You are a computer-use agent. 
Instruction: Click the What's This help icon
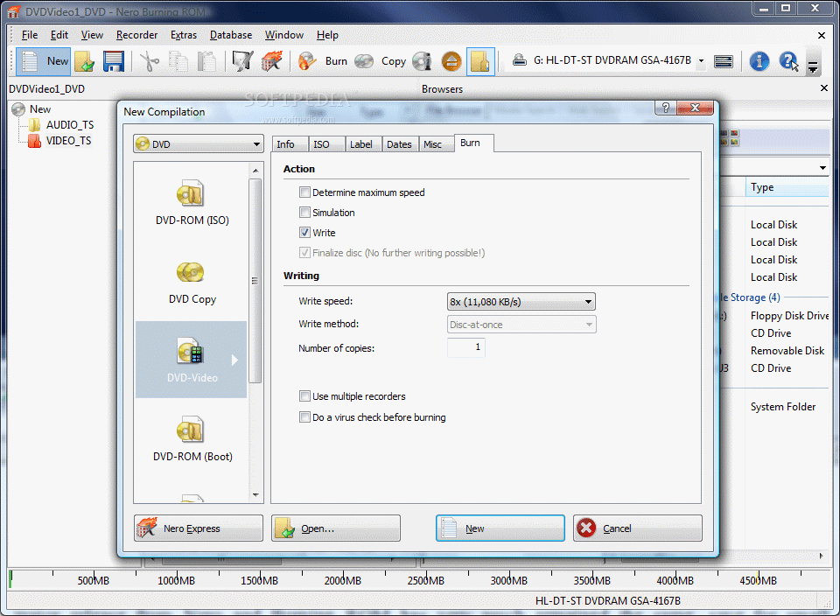click(788, 61)
